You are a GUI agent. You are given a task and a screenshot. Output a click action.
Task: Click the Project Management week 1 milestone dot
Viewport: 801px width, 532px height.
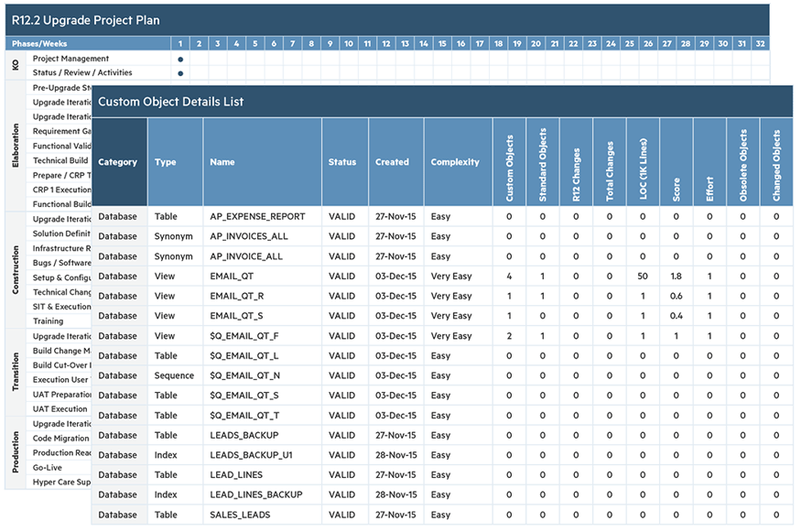[180, 60]
